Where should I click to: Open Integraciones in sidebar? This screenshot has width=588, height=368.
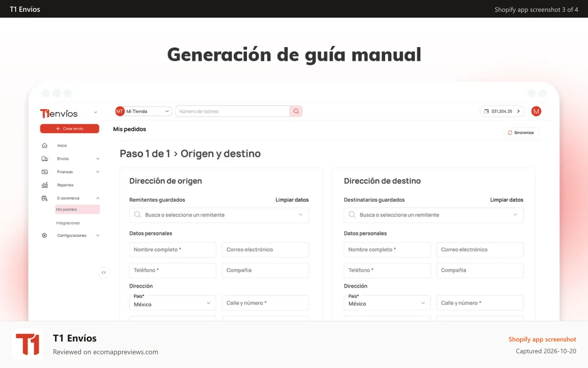pos(68,223)
